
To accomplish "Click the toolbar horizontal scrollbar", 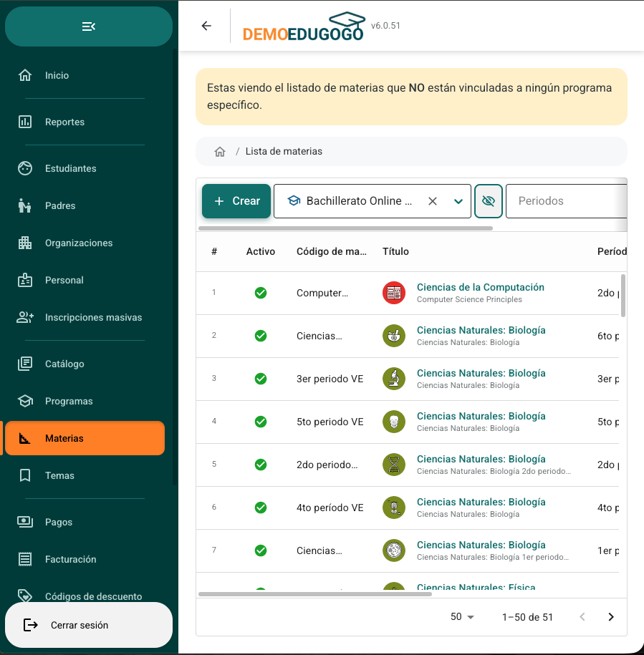I will [345, 228].
